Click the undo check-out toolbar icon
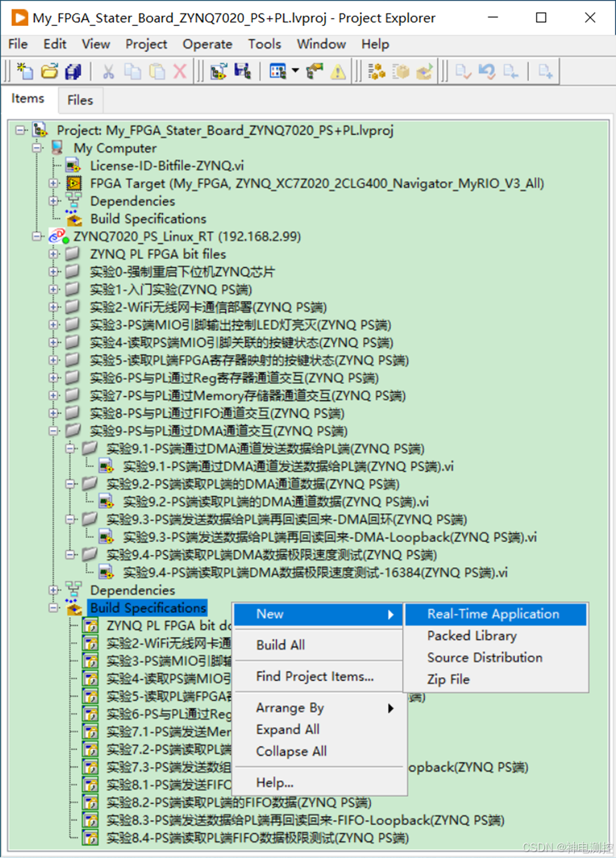The image size is (616, 858). (487, 71)
